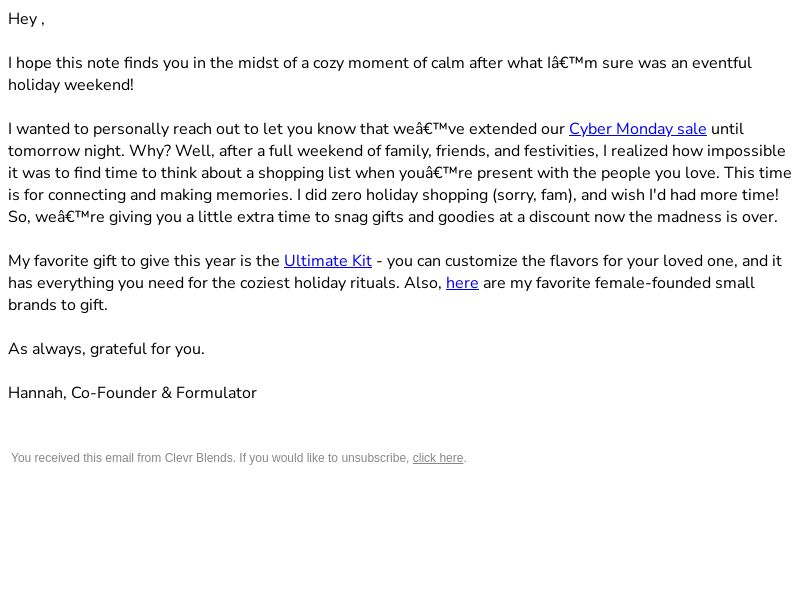Click the "holiday weekend!" text
The image size is (800, 600).
71,85
